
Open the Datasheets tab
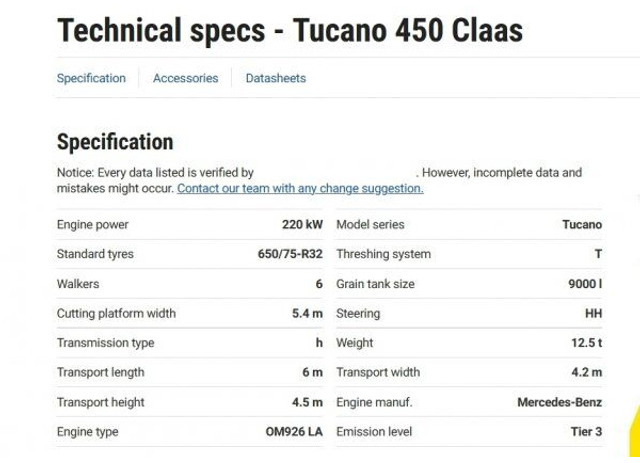click(276, 78)
